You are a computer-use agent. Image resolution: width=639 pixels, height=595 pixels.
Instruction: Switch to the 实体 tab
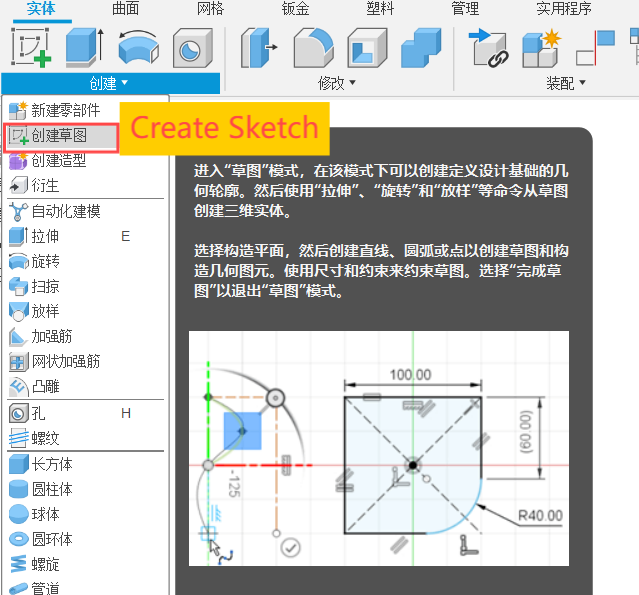point(41,9)
